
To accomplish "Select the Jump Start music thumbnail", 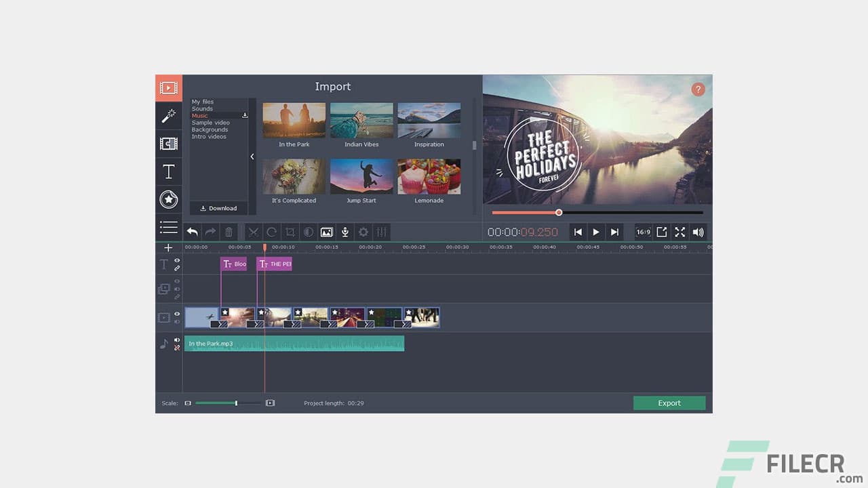I will [361, 177].
